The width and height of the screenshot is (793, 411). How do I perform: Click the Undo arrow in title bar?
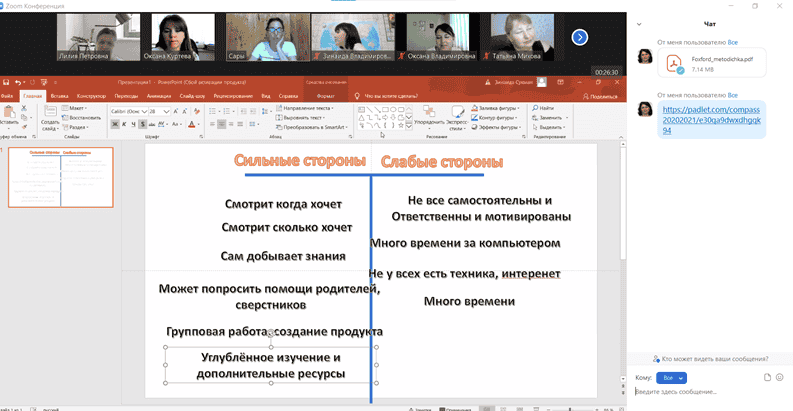(19, 83)
